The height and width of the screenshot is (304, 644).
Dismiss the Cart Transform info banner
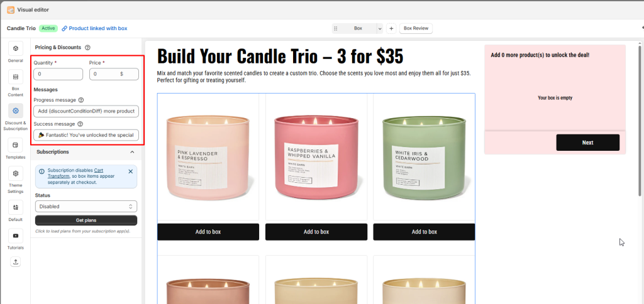(x=131, y=171)
